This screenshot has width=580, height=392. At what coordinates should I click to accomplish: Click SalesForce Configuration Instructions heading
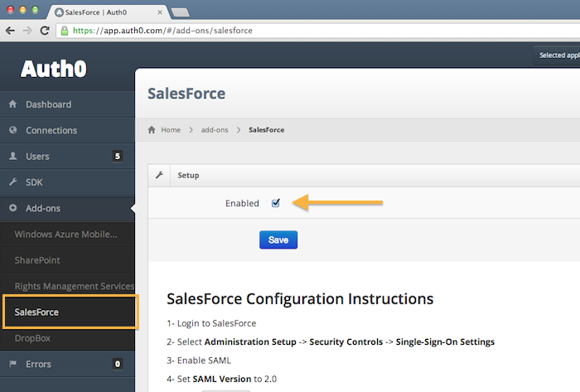[300, 298]
